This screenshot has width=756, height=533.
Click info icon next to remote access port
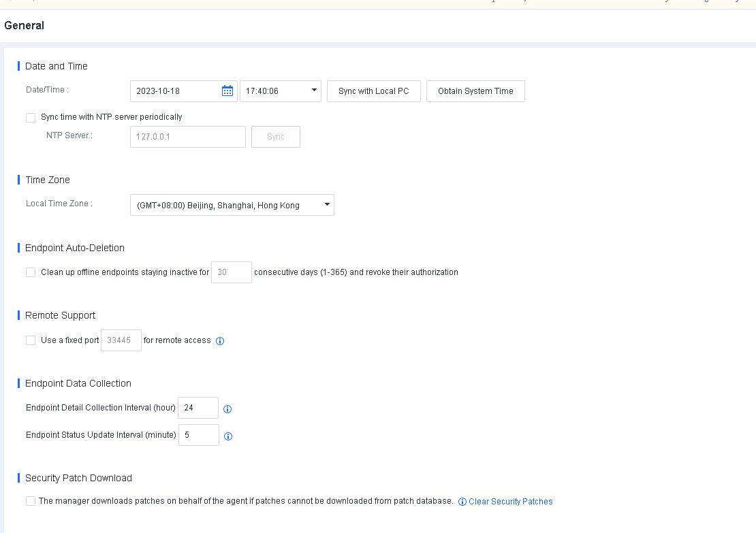[220, 341]
